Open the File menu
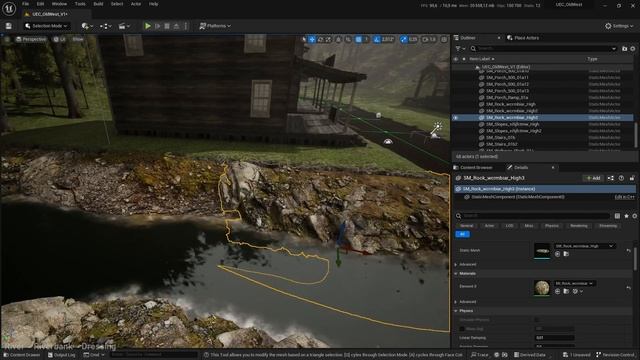Screen dimensions: 640x360 (x=25, y=4)
